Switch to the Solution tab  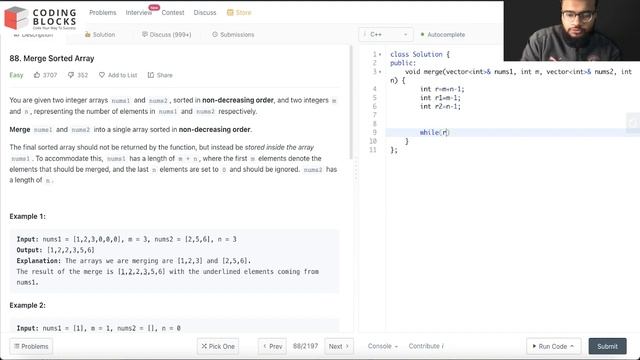tap(100, 35)
